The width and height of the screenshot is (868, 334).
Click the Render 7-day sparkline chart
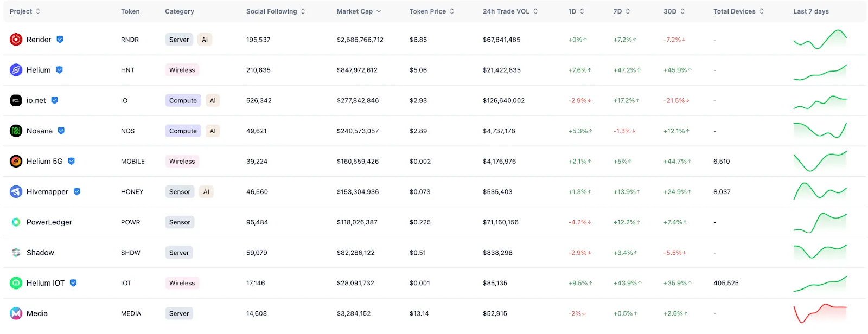(x=820, y=40)
